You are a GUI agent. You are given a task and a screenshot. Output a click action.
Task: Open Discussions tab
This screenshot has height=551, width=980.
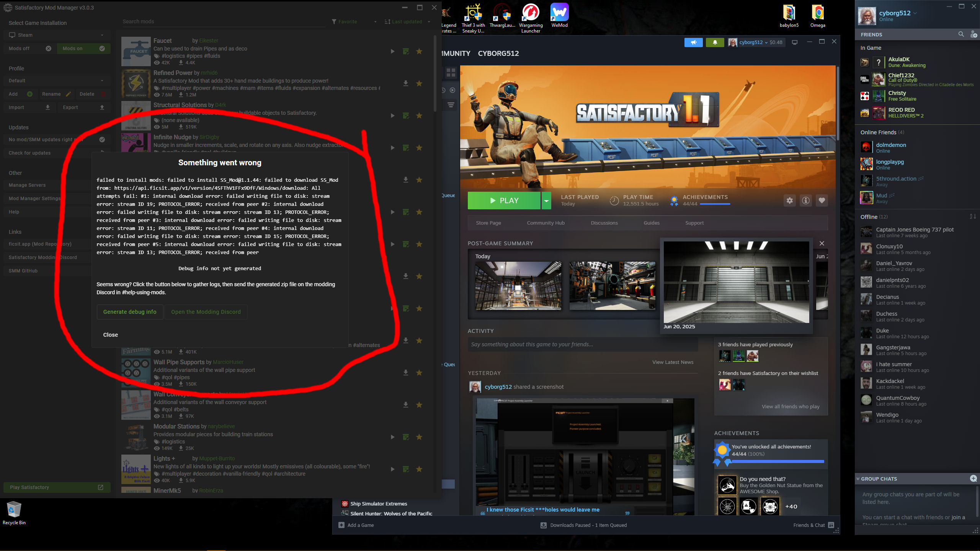(x=604, y=223)
